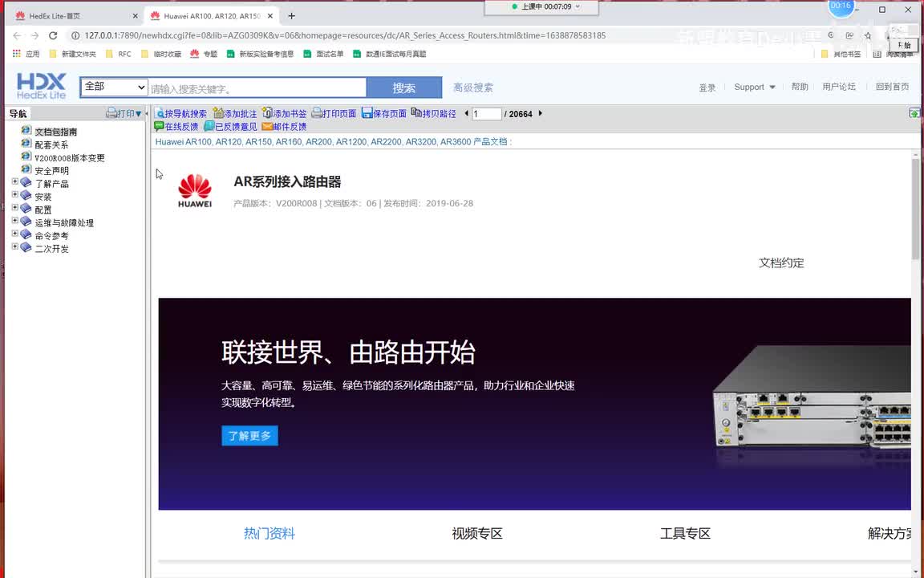Bookmark this page with the star icon
924x578 pixels.
868,35
